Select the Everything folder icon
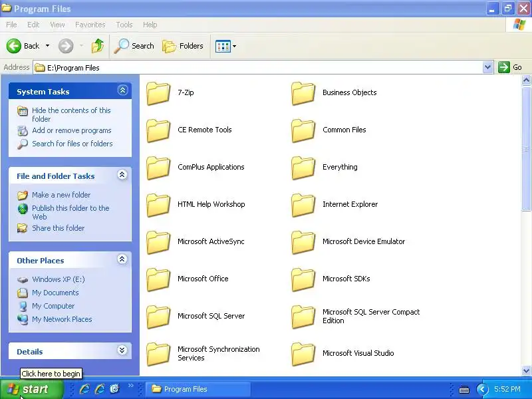 point(303,168)
